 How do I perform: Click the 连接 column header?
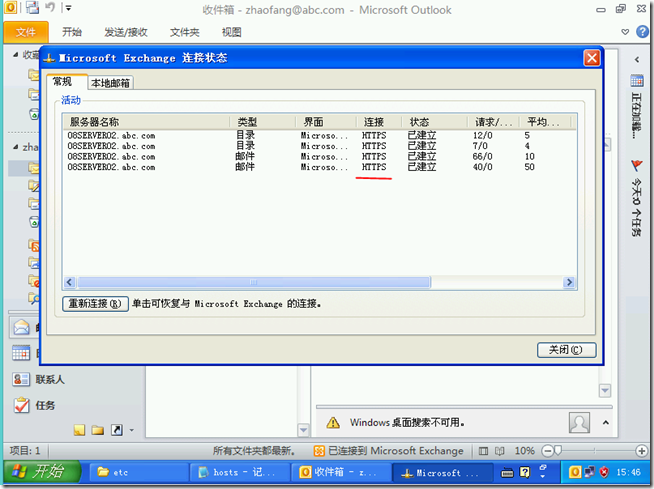pos(379,122)
